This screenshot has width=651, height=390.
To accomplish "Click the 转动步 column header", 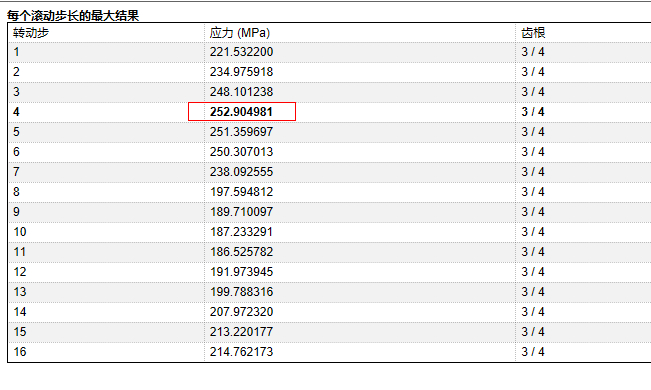I will point(31,32).
